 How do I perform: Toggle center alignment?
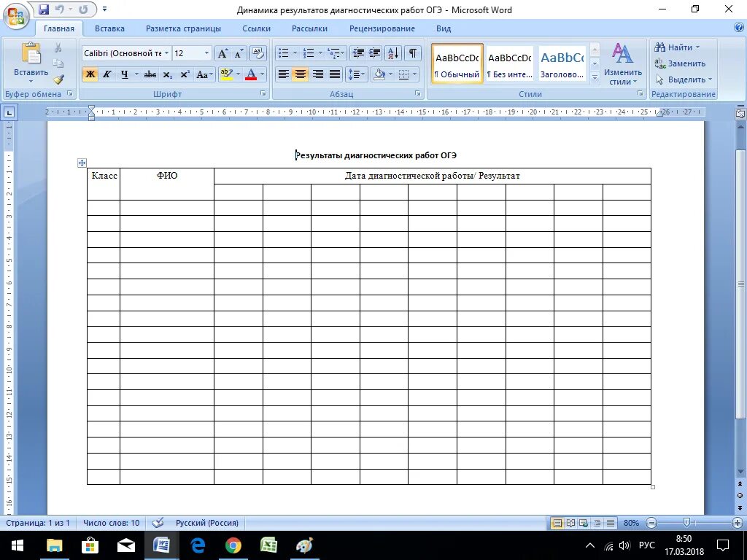coord(300,74)
